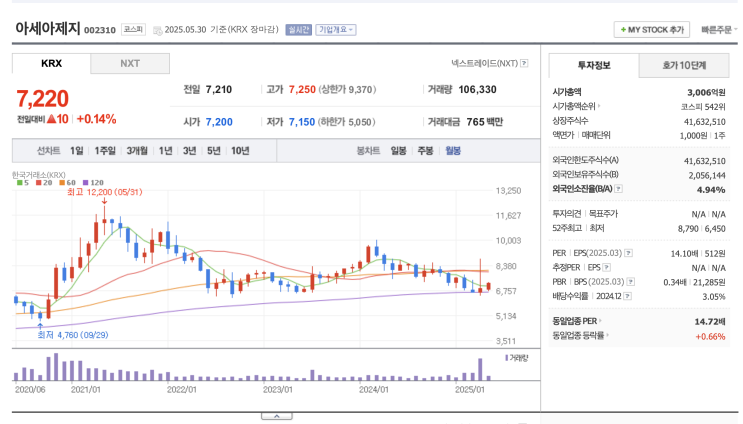Click the 실시간 badge button

click(x=299, y=29)
